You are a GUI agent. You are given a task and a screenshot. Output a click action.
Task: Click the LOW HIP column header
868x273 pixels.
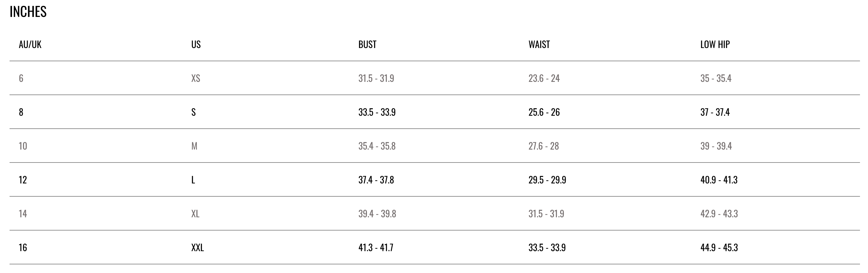pyautogui.click(x=715, y=44)
